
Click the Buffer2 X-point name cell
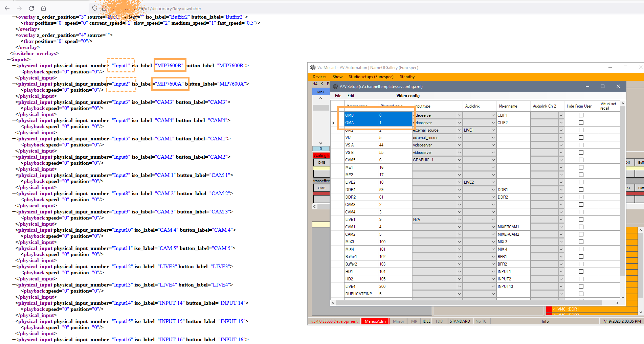click(x=361, y=264)
